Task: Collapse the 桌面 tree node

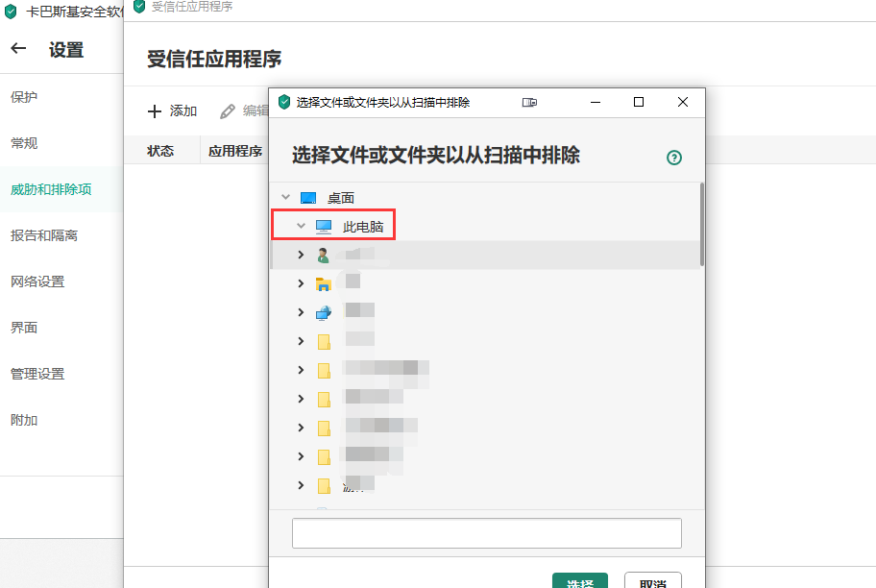Action: pyautogui.click(x=285, y=197)
